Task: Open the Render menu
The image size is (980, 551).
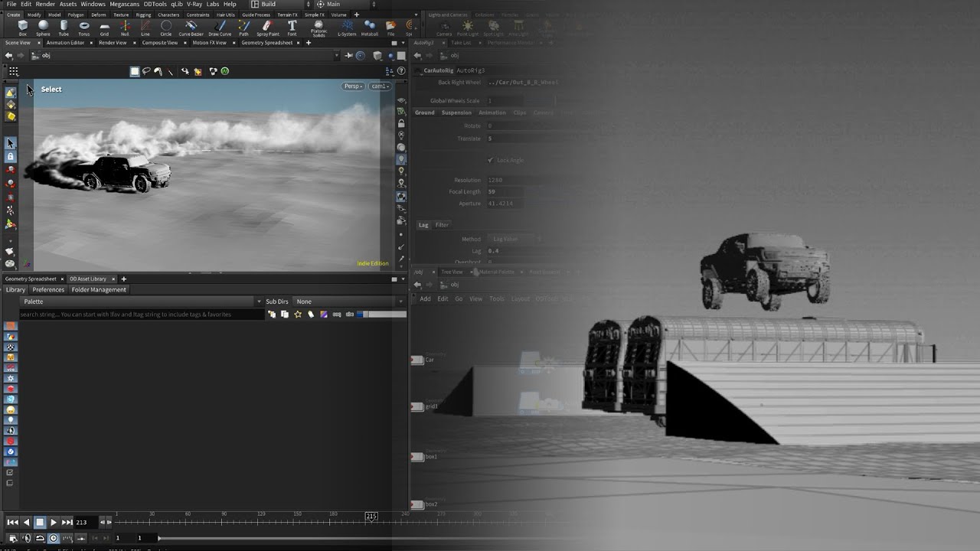Action: [x=45, y=4]
